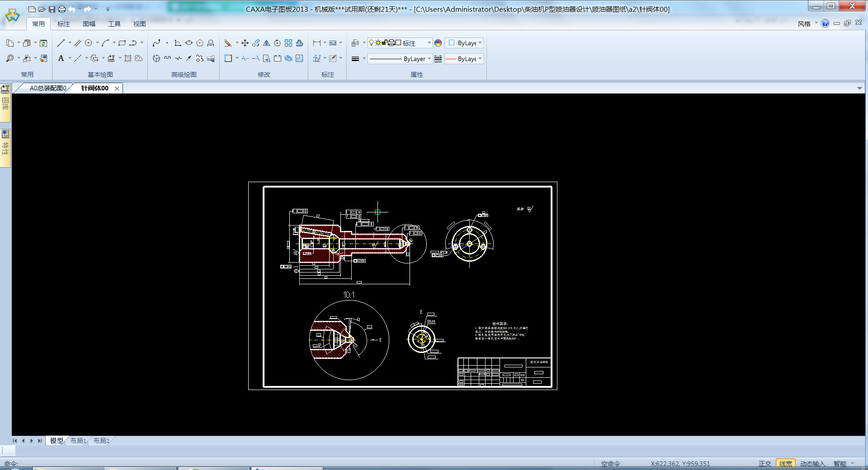This screenshot has width=868, height=470.
Task: Select the straight line drawing tool
Action: [x=61, y=43]
